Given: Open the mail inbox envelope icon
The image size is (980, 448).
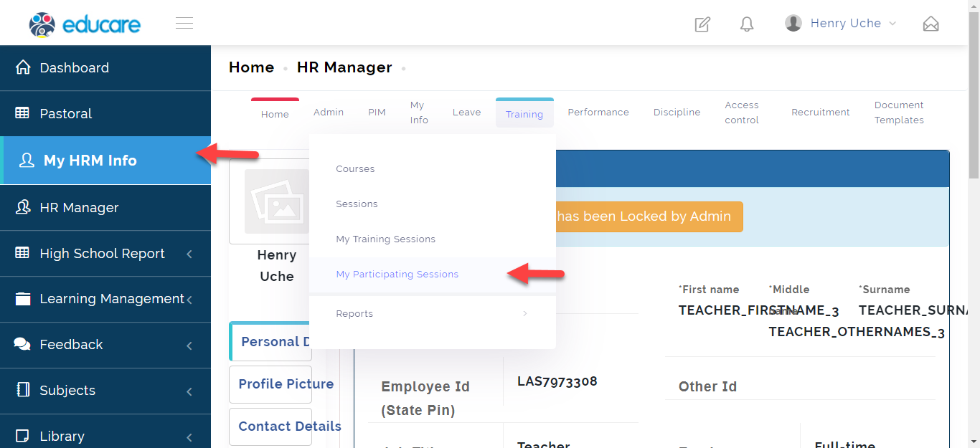Looking at the screenshot, I should (x=930, y=24).
